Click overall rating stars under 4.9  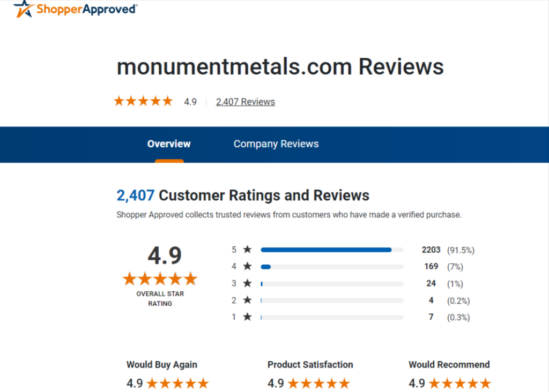click(x=160, y=279)
